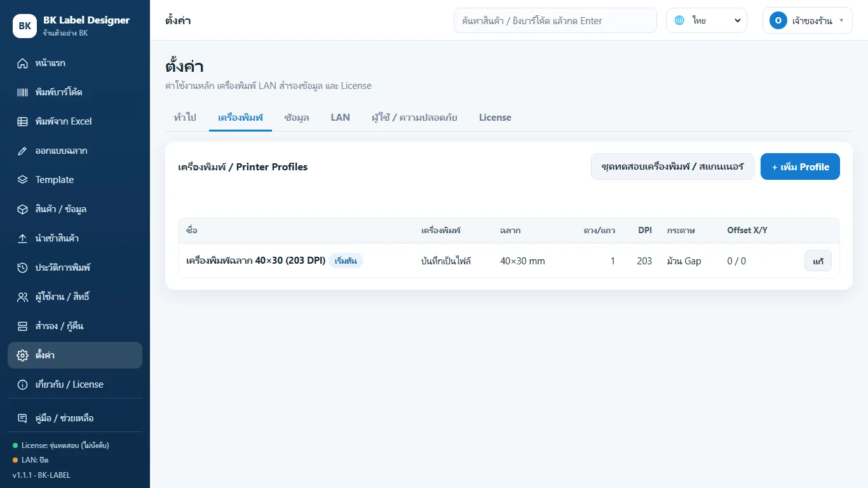868x488 pixels.
Task: Click the gear icon for ตั้งค่า
Action: [23, 355]
